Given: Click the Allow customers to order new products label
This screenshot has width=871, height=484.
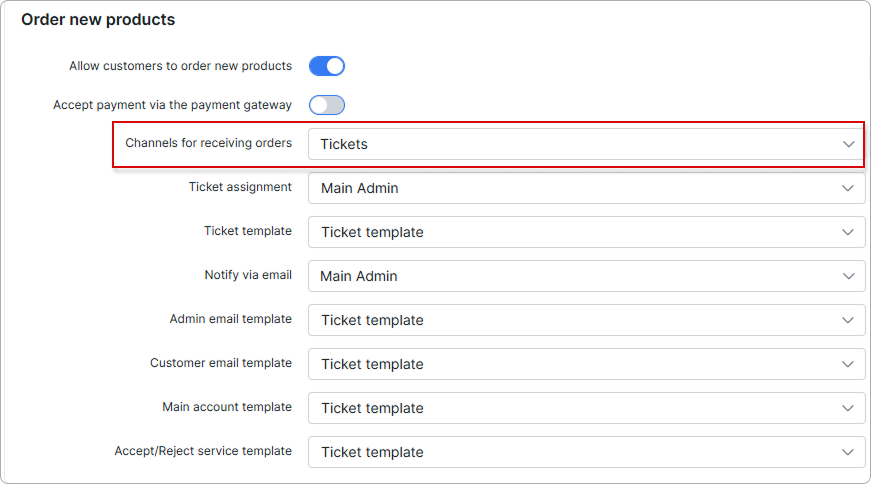Looking at the screenshot, I should click(x=181, y=66).
